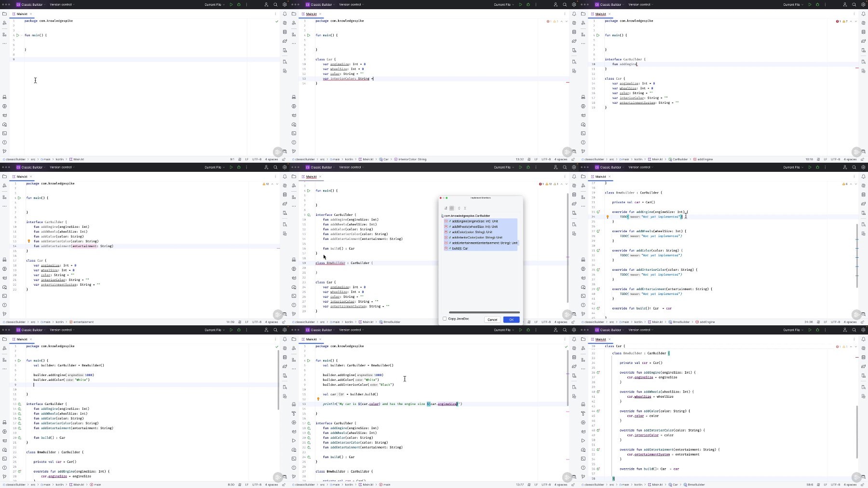Jump to next highlighted error arrow, window 13:32

pos(567,21)
